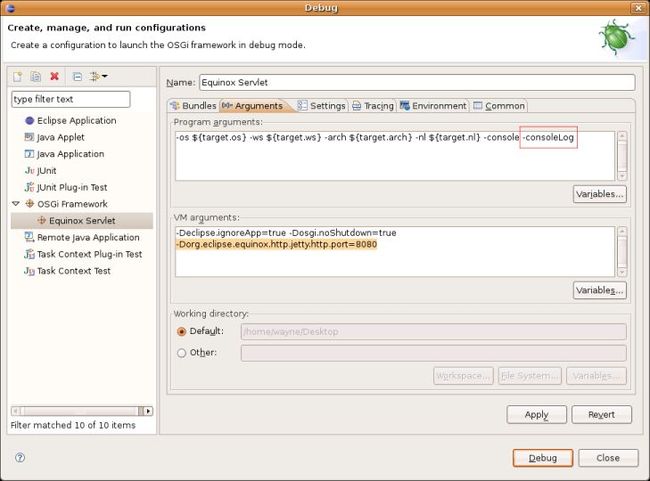Click the left panel horizontal scrollbar thumb

click(79, 411)
